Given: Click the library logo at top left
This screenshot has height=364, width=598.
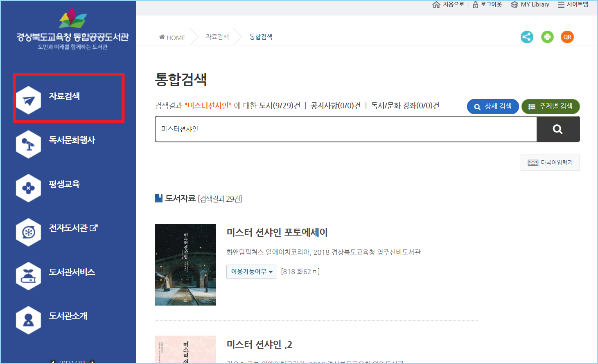Looking at the screenshot, I should tap(72, 29).
